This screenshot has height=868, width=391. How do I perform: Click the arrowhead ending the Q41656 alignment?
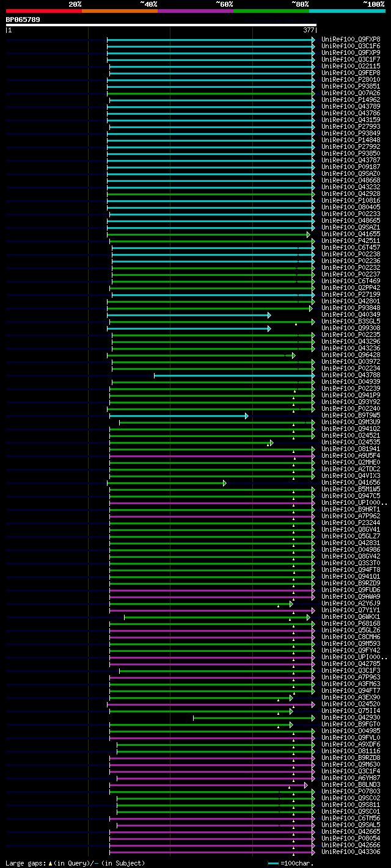click(x=224, y=483)
